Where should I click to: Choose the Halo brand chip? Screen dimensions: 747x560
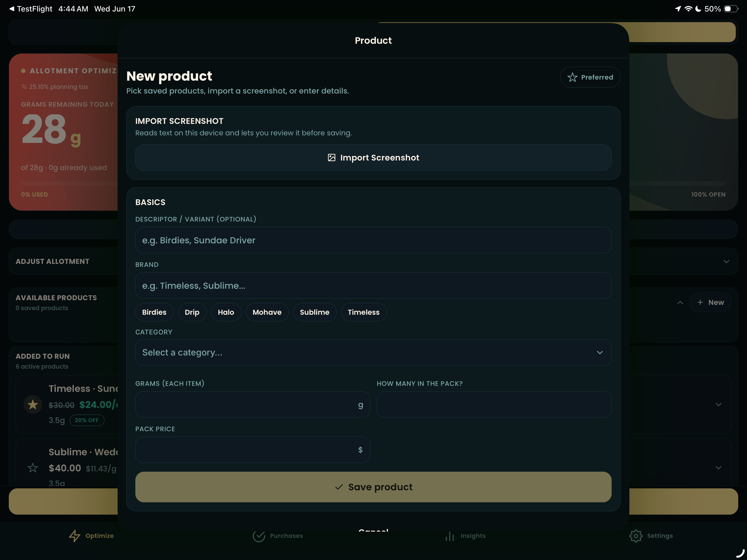click(226, 312)
